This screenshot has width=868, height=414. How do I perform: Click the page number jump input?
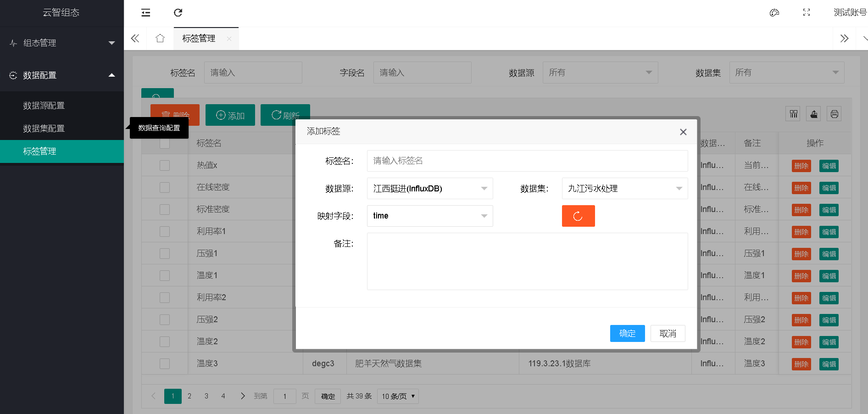[285, 396]
